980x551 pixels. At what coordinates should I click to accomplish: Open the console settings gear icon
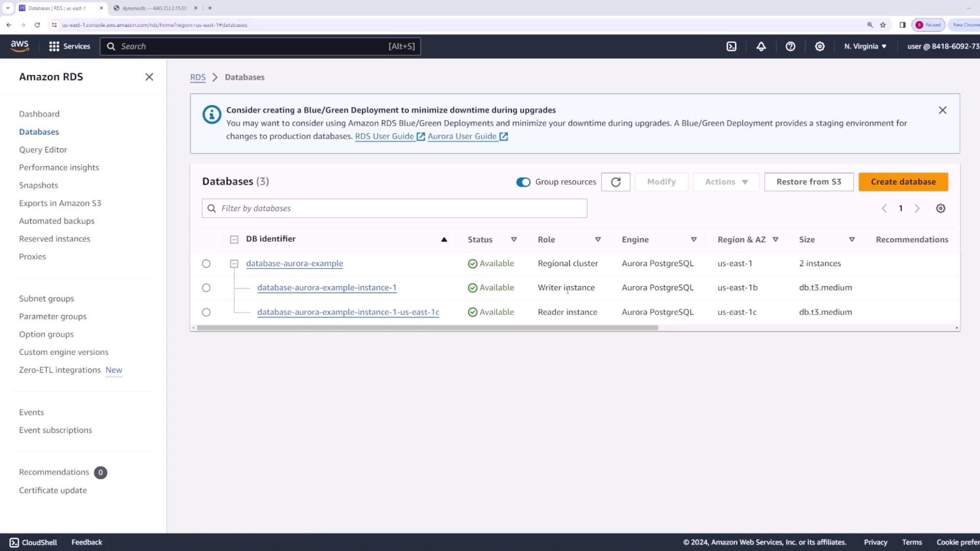point(820,46)
